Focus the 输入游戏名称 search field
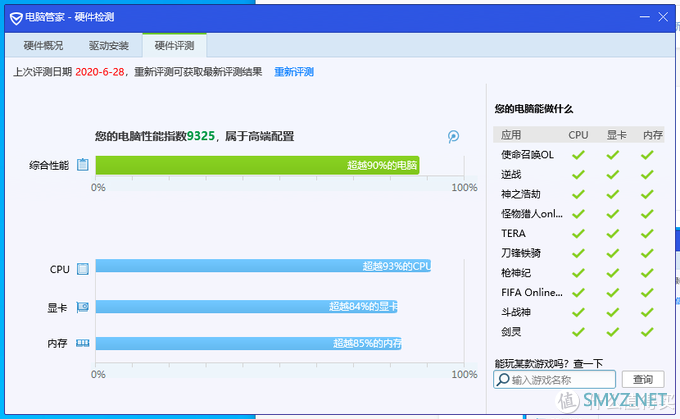The width and height of the screenshot is (680, 419). tap(554, 380)
